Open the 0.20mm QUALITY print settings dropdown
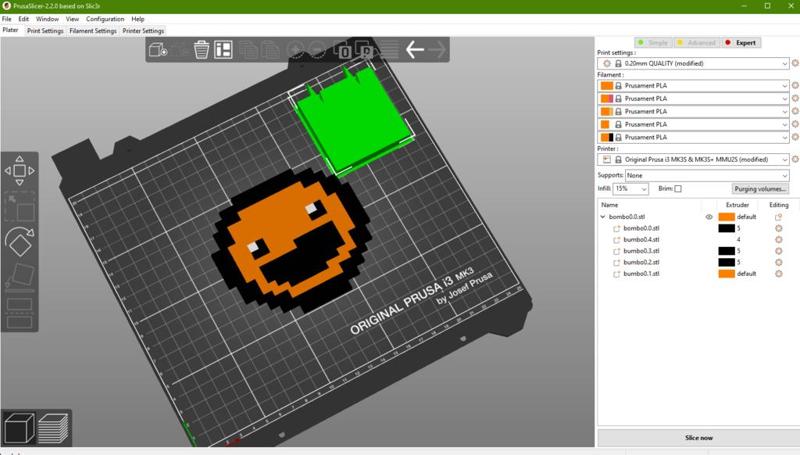 coord(693,63)
